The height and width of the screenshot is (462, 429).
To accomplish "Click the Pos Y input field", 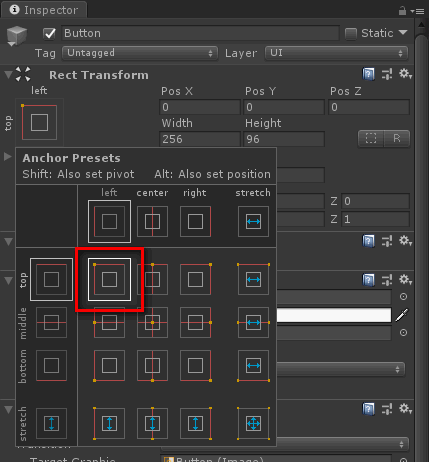I will coord(284,107).
